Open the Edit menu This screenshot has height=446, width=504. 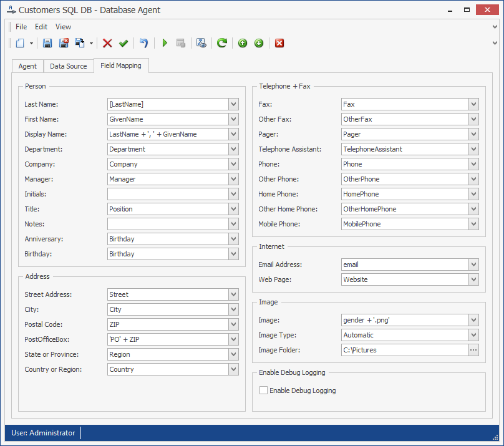click(41, 27)
